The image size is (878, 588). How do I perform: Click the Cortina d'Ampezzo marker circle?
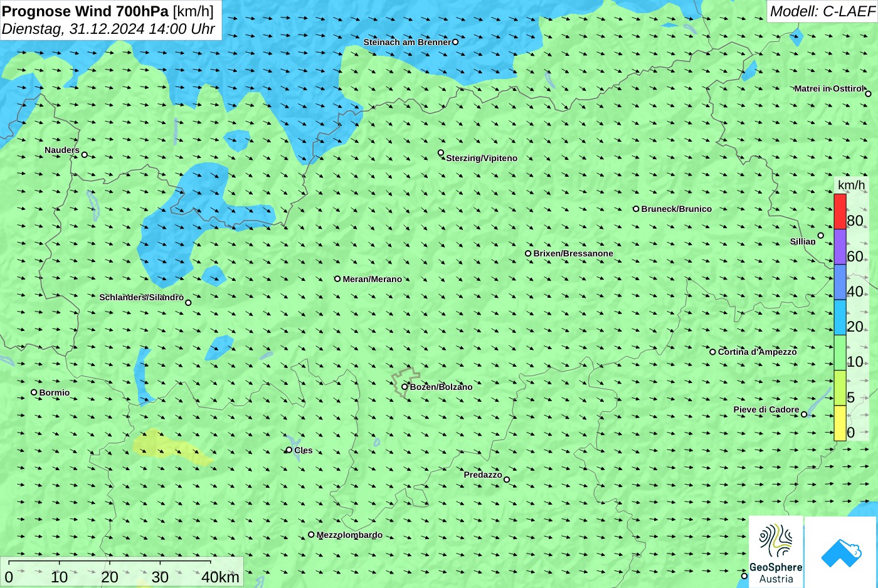[712, 352]
